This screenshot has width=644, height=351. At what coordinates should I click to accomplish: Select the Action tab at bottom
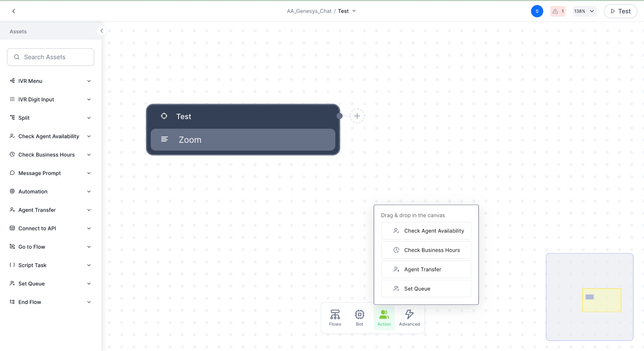[x=384, y=317]
